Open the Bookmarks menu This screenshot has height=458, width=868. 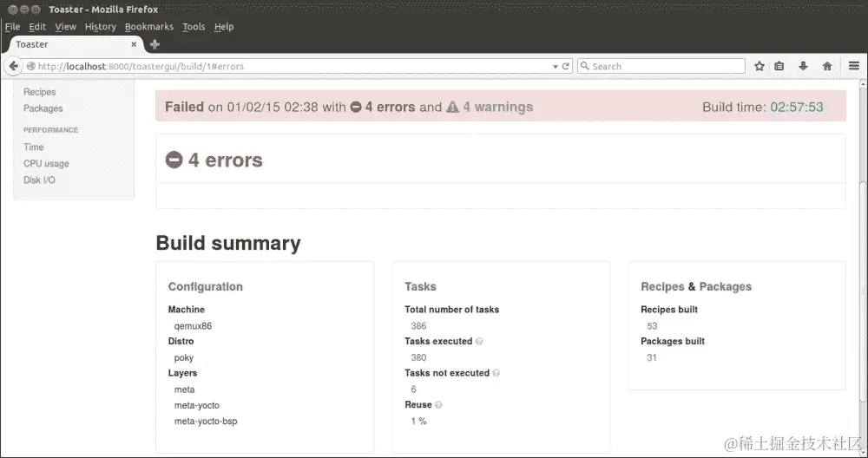149,27
